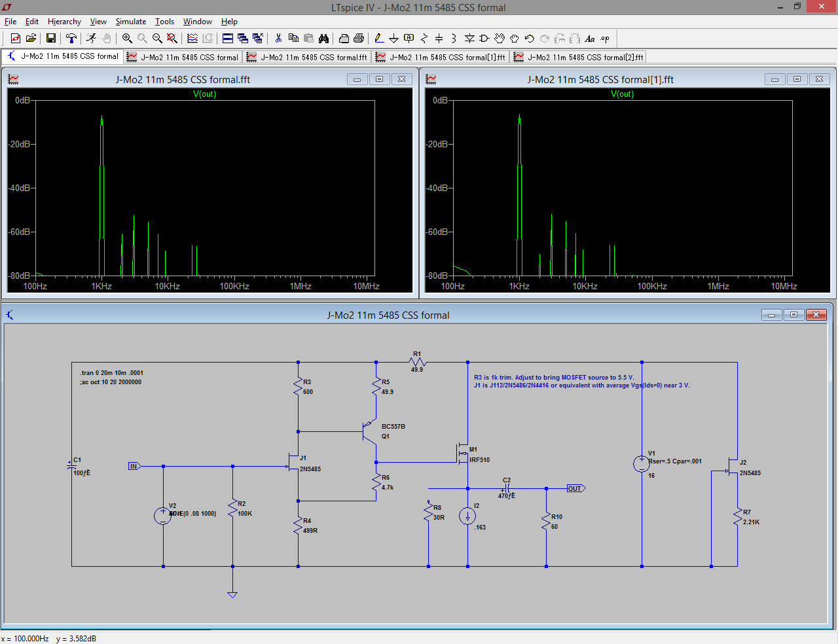Open the Simulate menu
The height and width of the screenshot is (644, 838).
click(131, 22)
